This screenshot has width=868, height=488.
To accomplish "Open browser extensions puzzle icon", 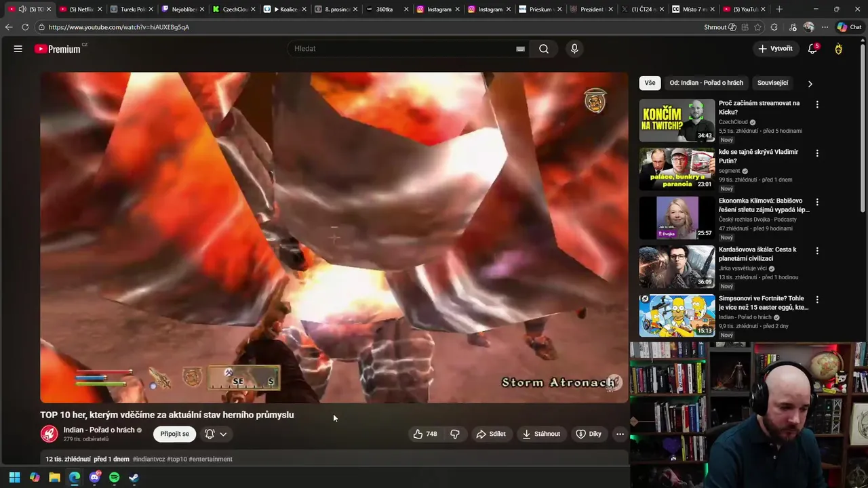I will (x=774, y=27).
